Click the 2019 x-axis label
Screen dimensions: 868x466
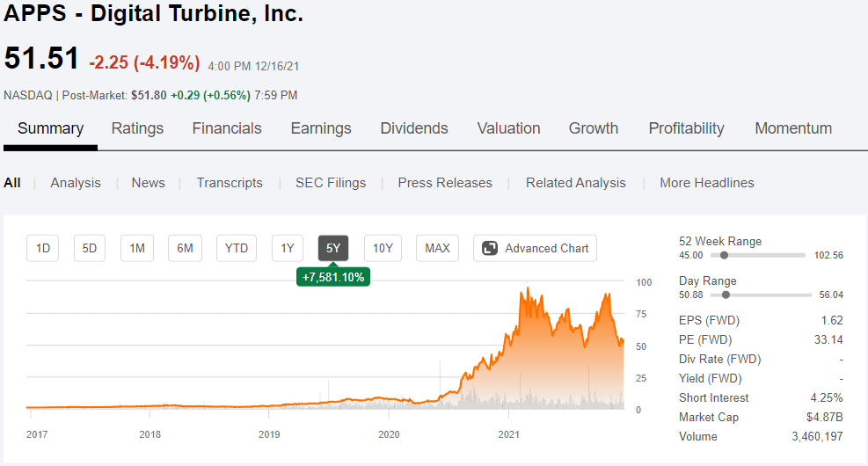tap(269, 434)
